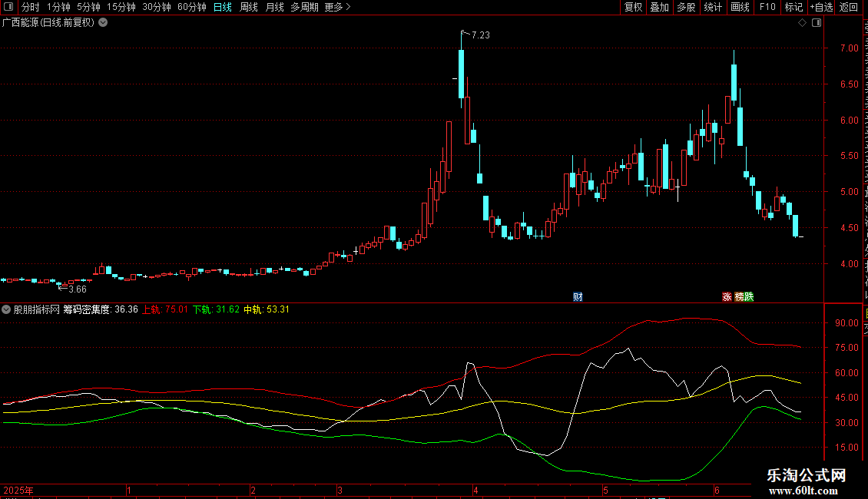Click the 45.00 indicator axis label
This screenshot has width=868, height=499.
click(x=847, y=398)
